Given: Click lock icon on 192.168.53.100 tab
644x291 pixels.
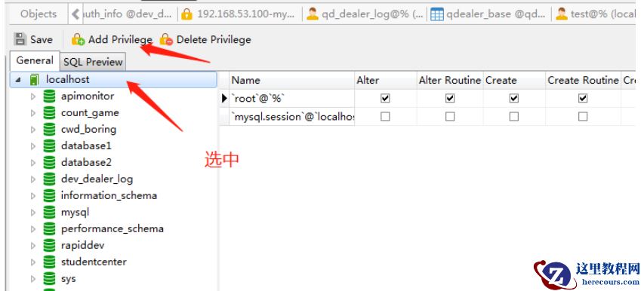Looking at the screenshot, I should point(187,14).
